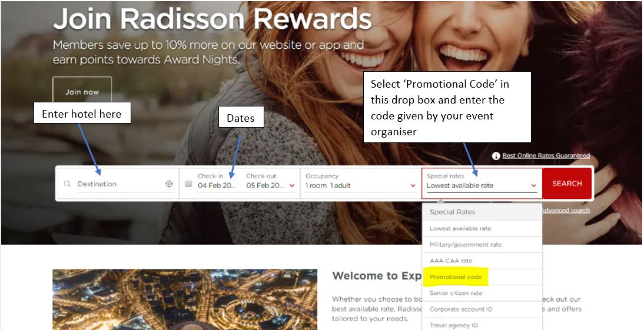Pick 'Travel agency ID' option
644x330 pixels.
[453, 325]
